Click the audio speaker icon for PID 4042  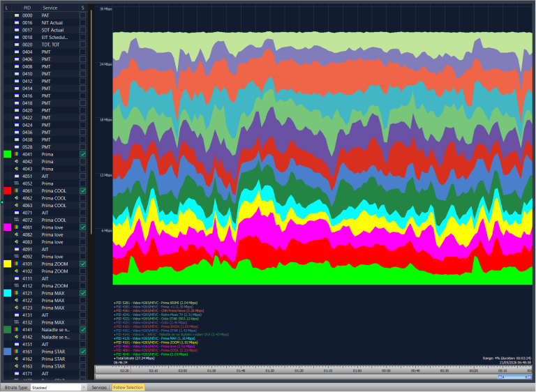pyautogui.click(x=17, y=162)
